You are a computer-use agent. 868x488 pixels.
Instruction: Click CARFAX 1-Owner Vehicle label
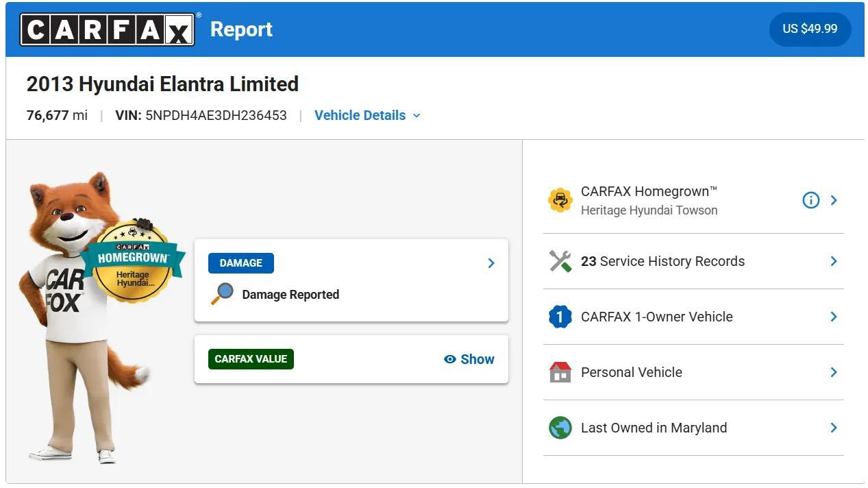coord(657,317)
